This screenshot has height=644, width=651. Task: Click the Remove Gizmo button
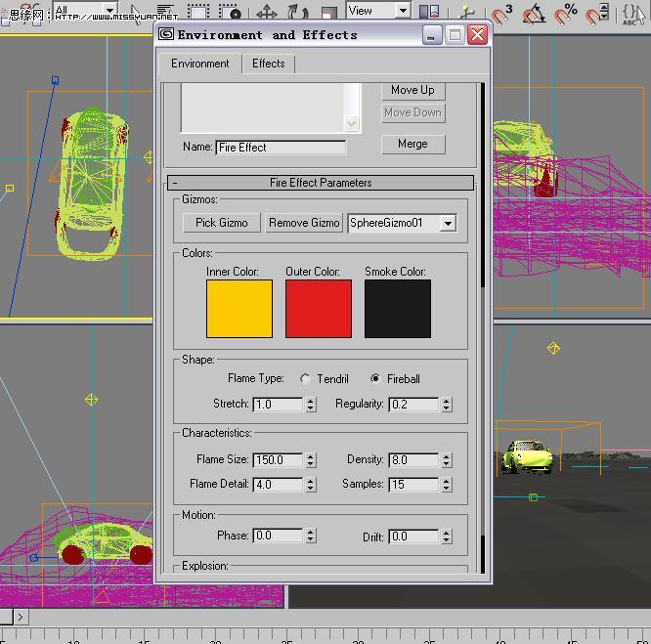pos(304,223)
